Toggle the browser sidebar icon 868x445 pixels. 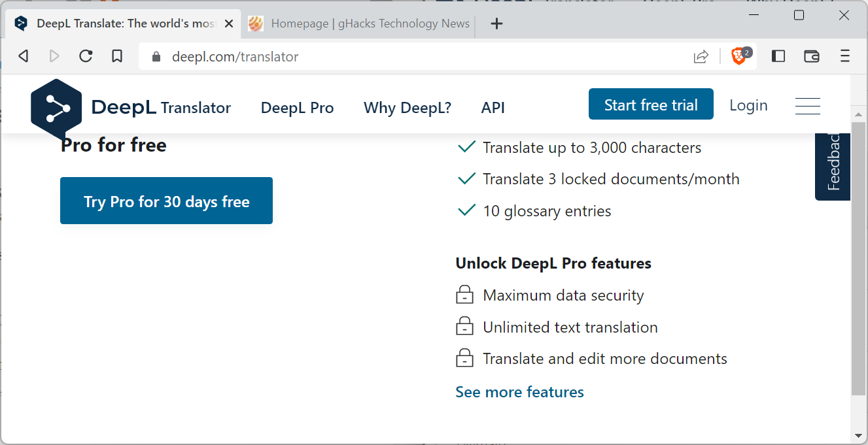click(778, 56)
